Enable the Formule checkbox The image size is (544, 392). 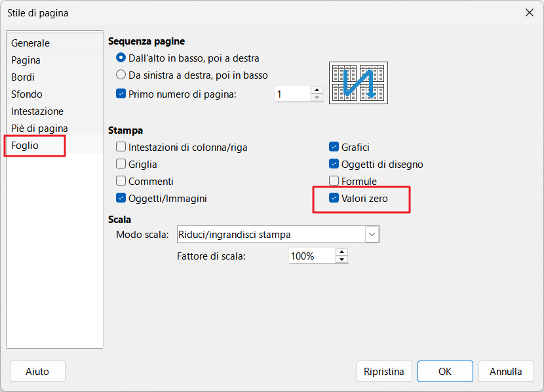[334, 181]
